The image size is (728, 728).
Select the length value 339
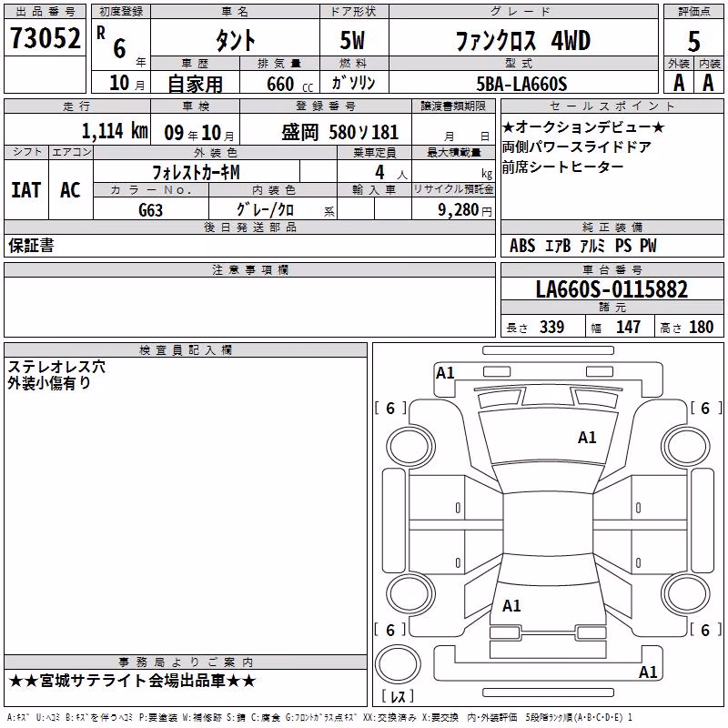point(552,327)
